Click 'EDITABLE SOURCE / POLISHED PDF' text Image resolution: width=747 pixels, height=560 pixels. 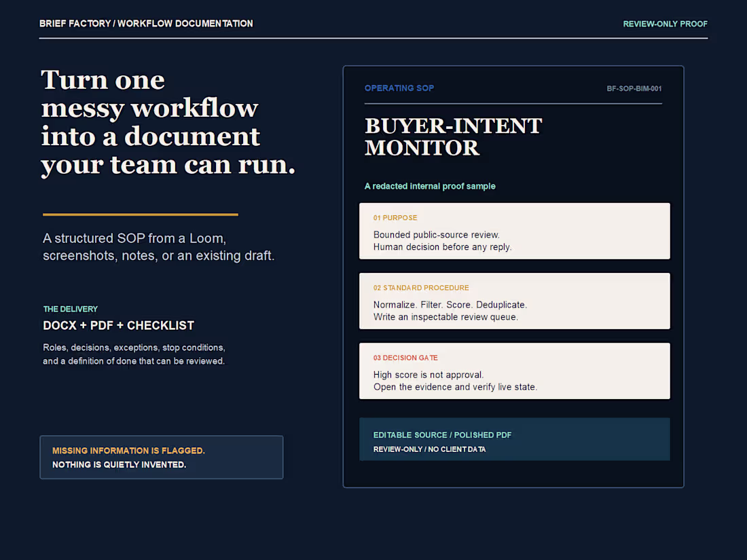pos(442,435)
